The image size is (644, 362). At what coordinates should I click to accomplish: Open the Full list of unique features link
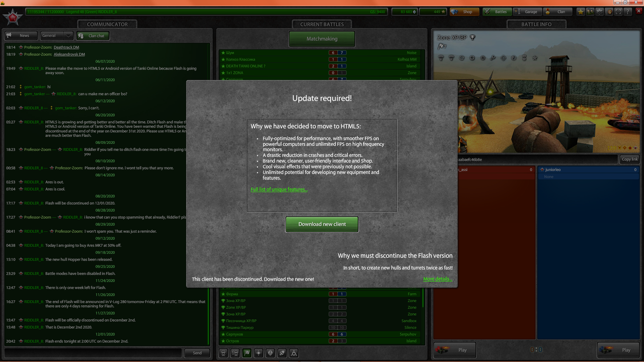(279, 190)
